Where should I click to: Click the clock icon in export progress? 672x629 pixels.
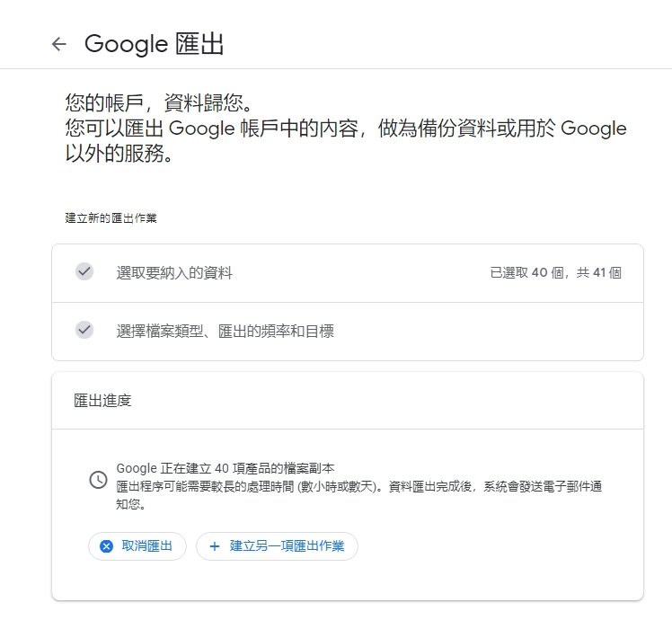[x=98, y=480]
